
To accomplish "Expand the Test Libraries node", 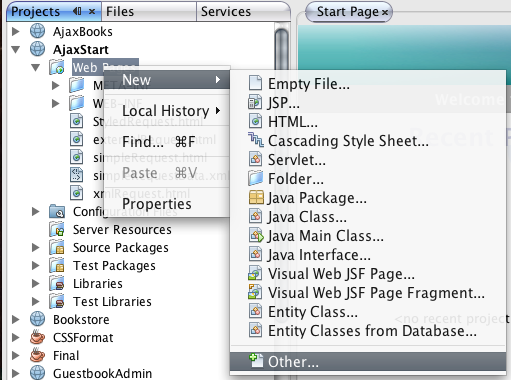I will click(x=35, y=301).
